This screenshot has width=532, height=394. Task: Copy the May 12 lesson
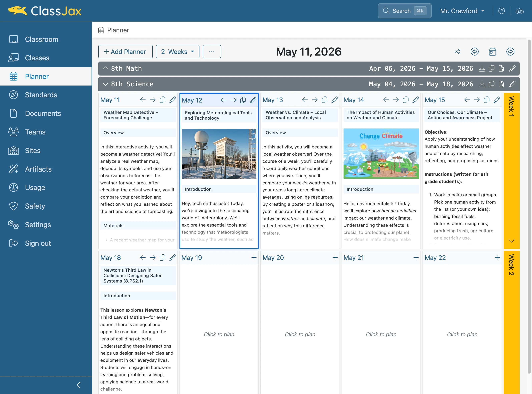point(243,100)
